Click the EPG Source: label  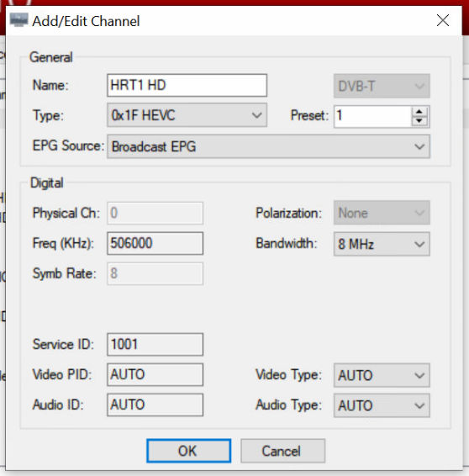click(x=68, y=145)
